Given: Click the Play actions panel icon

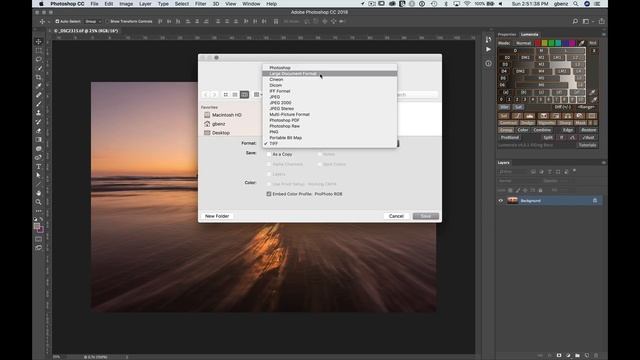Looking at the screenshot, I should click(x=489, y=49).
